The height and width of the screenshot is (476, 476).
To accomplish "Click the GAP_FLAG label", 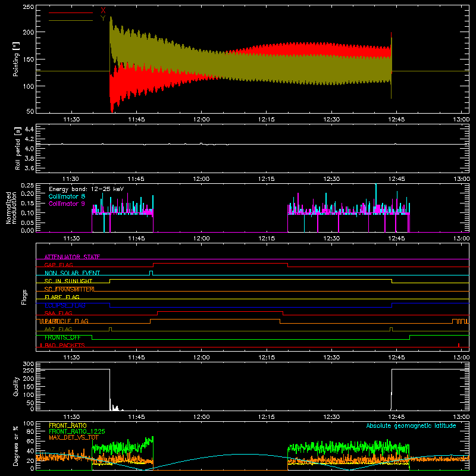I will coord(58,265).
